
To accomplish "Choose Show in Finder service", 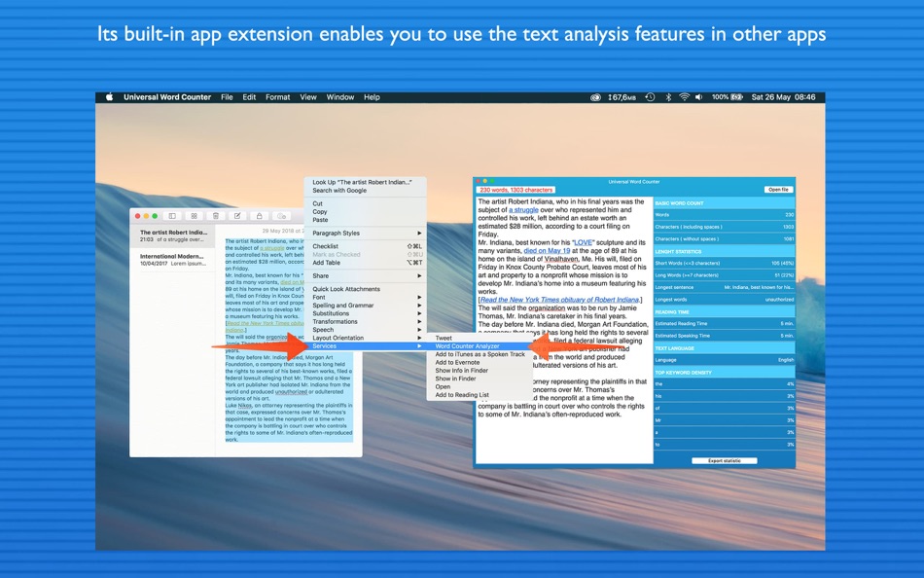I will point(480,379).
